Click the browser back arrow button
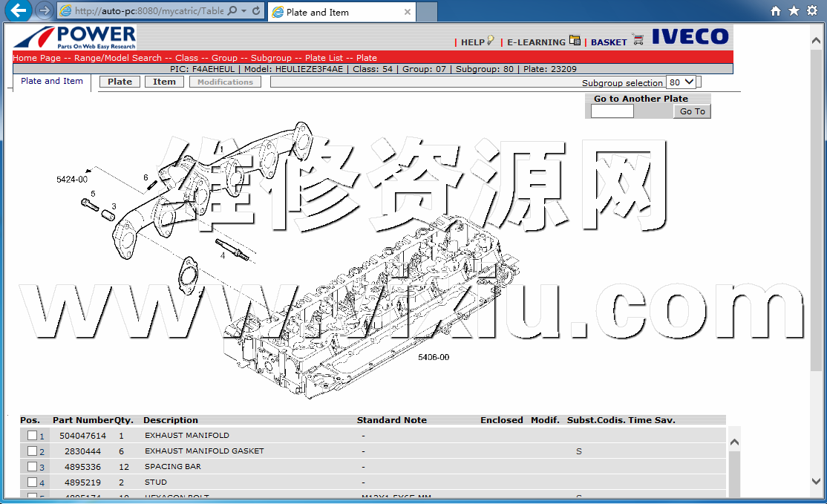This screenshot has height=504, width=827. (18, 10)
